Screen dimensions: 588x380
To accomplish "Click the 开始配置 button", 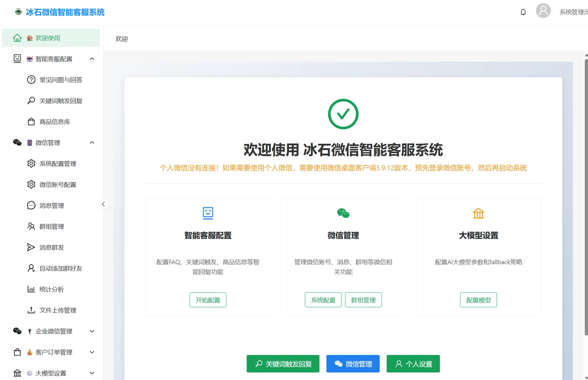I will [x=208, y=300].
